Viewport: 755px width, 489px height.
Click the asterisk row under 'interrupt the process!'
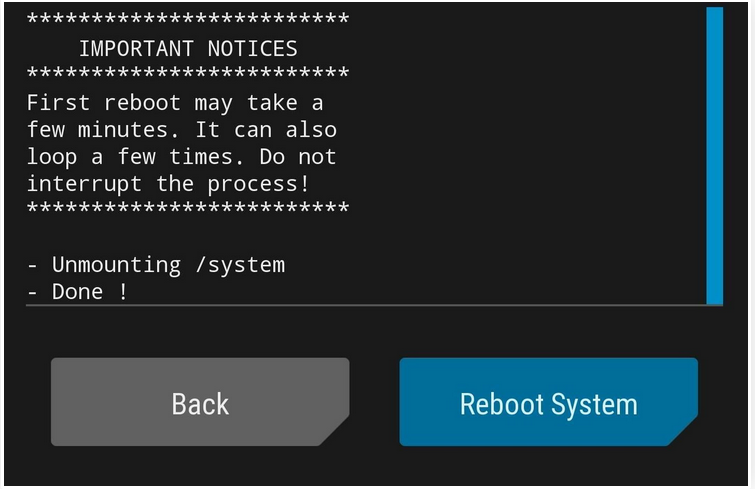188,208
